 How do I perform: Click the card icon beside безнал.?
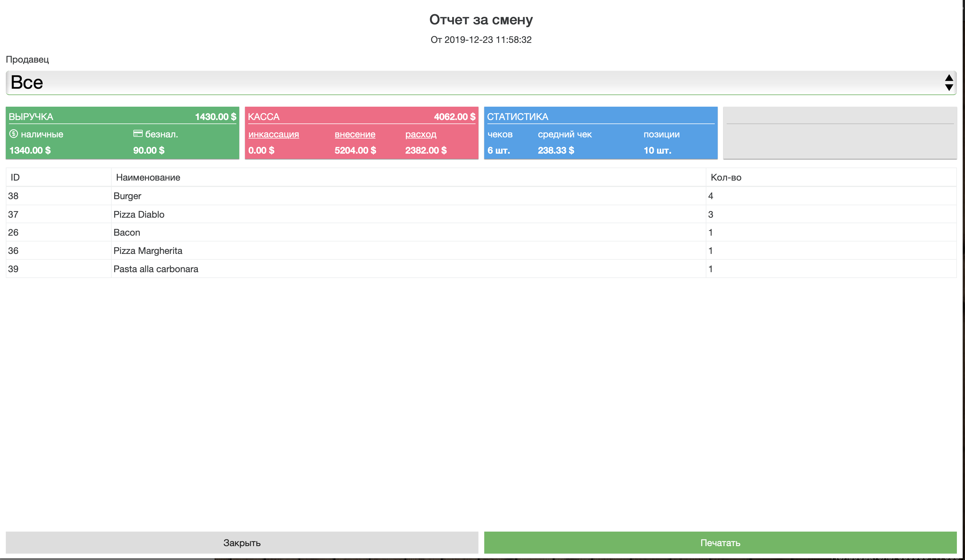click(x=137, y=134)
